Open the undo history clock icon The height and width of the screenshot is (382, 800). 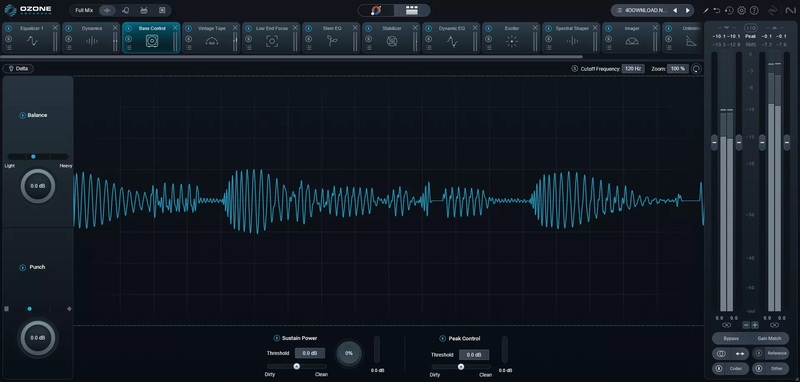coord(729,10)
